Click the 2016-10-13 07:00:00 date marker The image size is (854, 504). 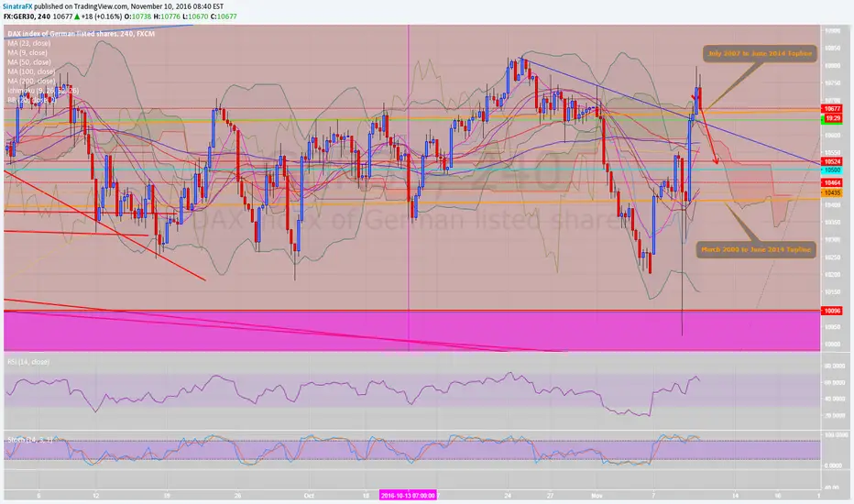pyautogui.click(x=408, y=496)
